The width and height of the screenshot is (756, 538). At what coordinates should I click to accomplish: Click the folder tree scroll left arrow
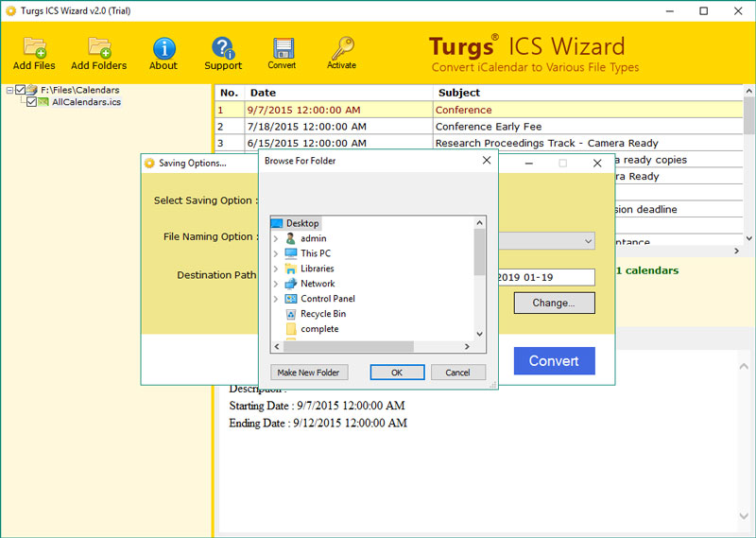click(277, 346)
